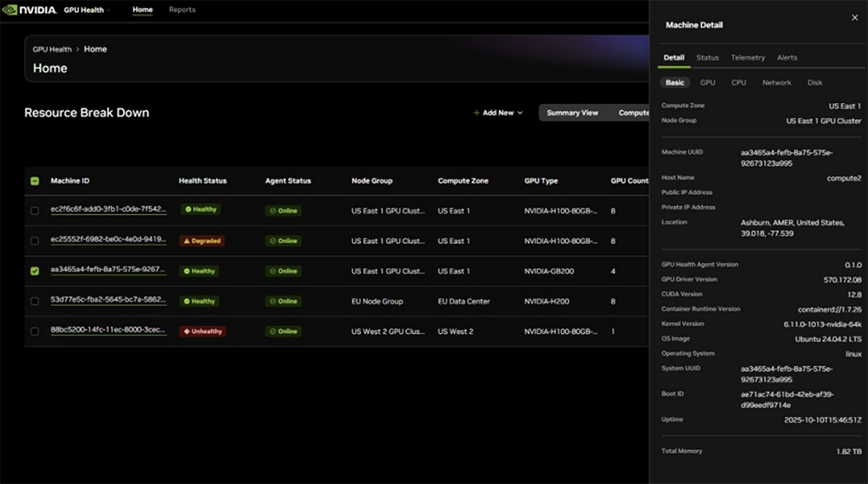
Task: Switch to the Telemetry tab
Action: tap(747, 58)
